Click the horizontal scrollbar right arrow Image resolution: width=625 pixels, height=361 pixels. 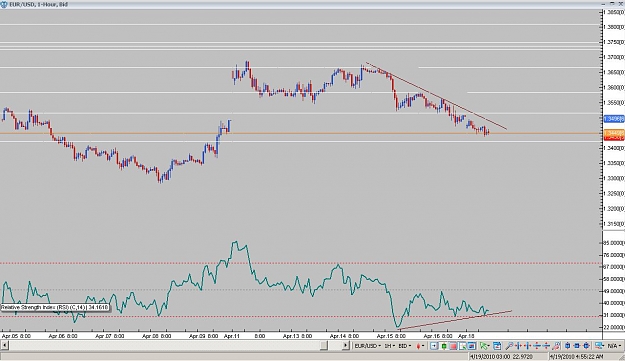pos(346,345)
